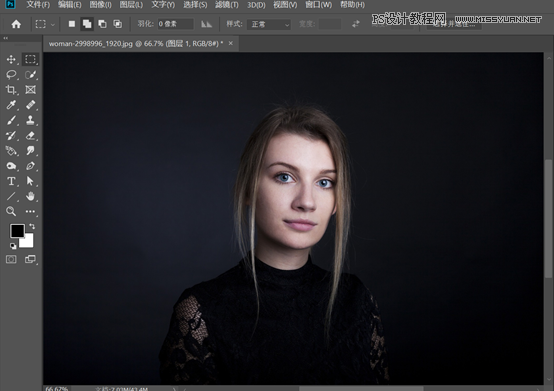Click the Home icon in options bar
Screen dimensions: 554x391
(16, 24)
